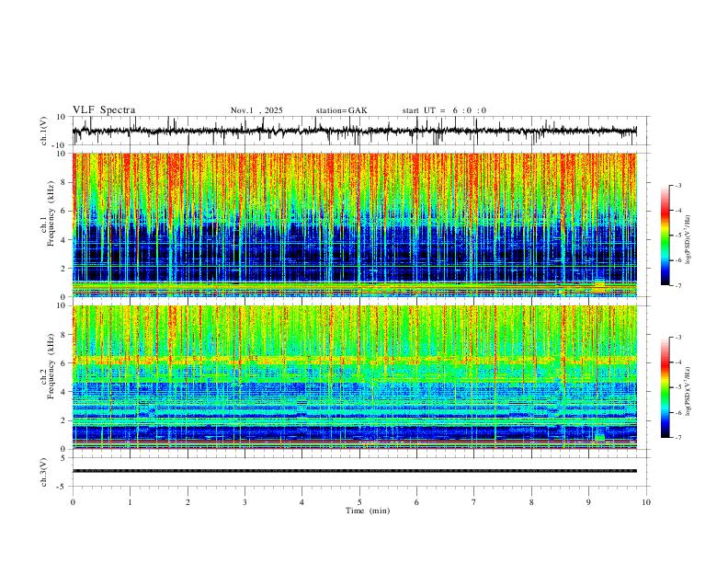Click the time axis tick label "9"
The image size is (728, 563).
click(x=588, y=502)
